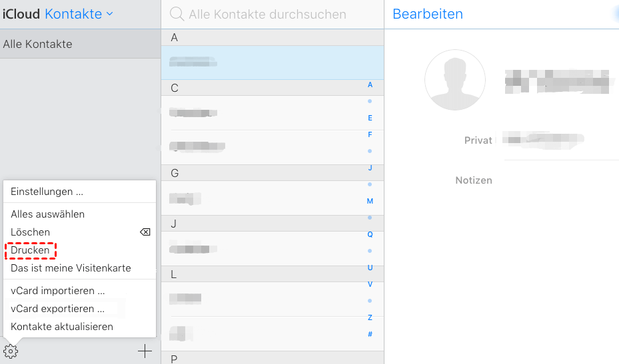Click the search magnifier icon
This screenshot has width=619, height=364.
pos(177,14)
